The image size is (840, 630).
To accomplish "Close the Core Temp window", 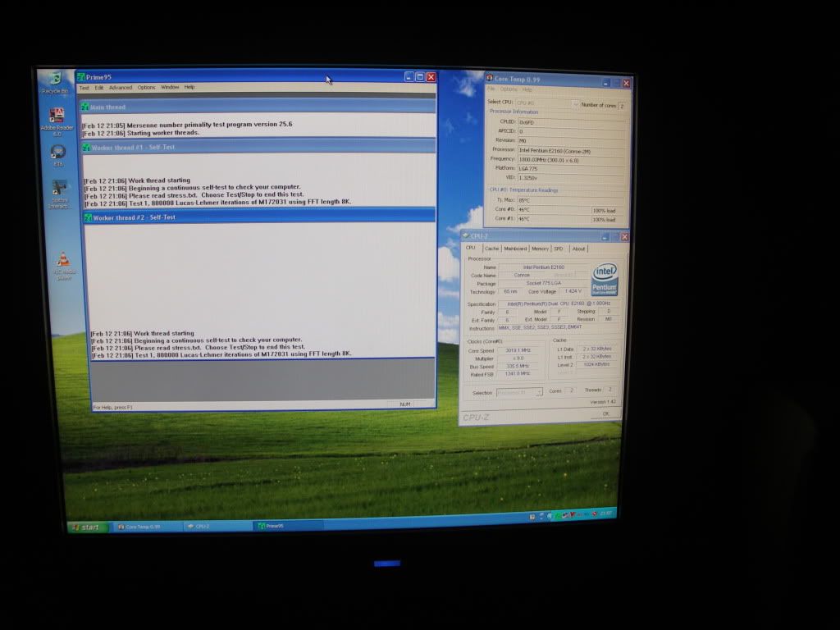I will point(626,84).
